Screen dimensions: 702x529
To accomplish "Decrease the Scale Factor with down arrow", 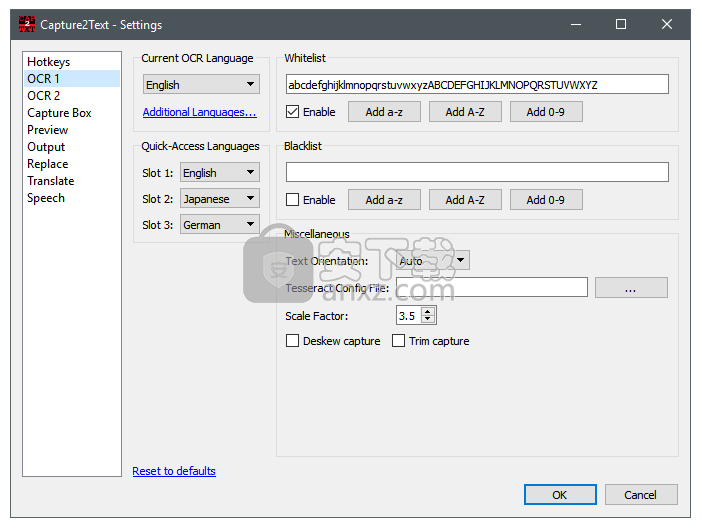I will [428, 320].
